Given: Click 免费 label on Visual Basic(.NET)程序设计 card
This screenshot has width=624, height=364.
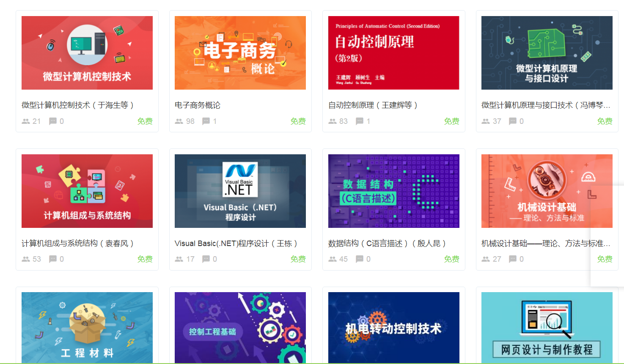Looking at the screenshot, I should point(298,259).
